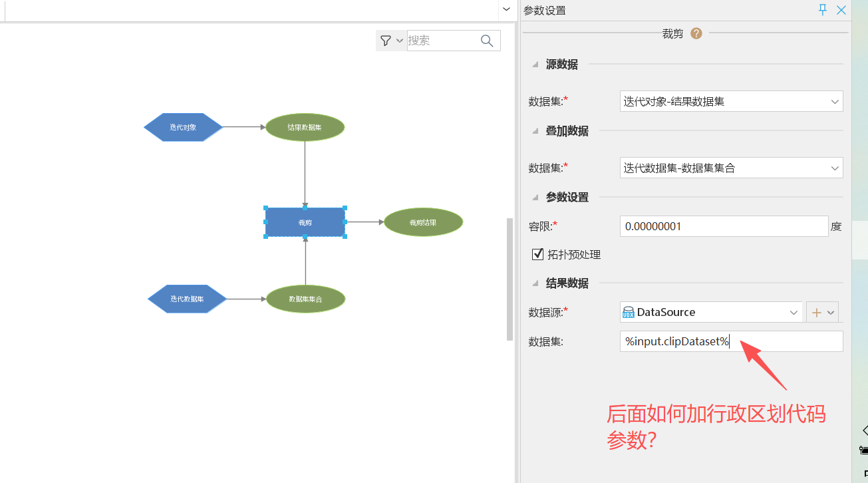The height and width of the screenshot is (483, 868).
Task: Click the 容限 tolerance input field
Action: (724, 226)
